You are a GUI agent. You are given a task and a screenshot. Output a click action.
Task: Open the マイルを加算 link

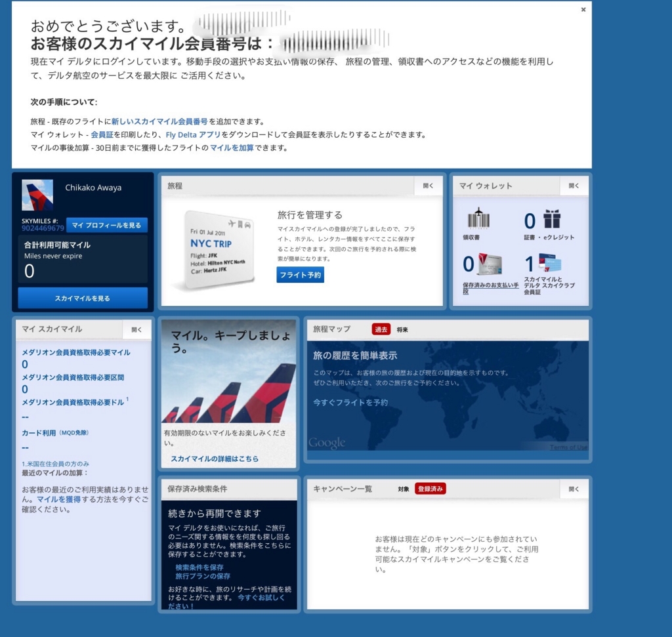coord(232,148)
